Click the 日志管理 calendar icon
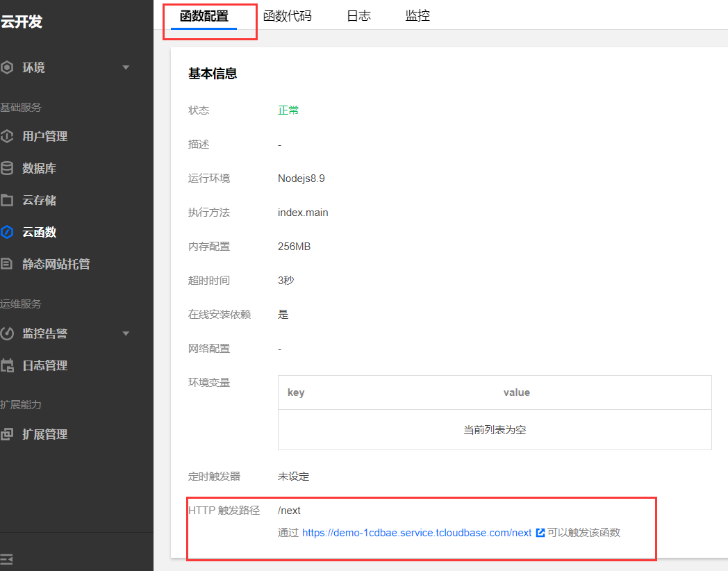 click(x=7, y=365)
